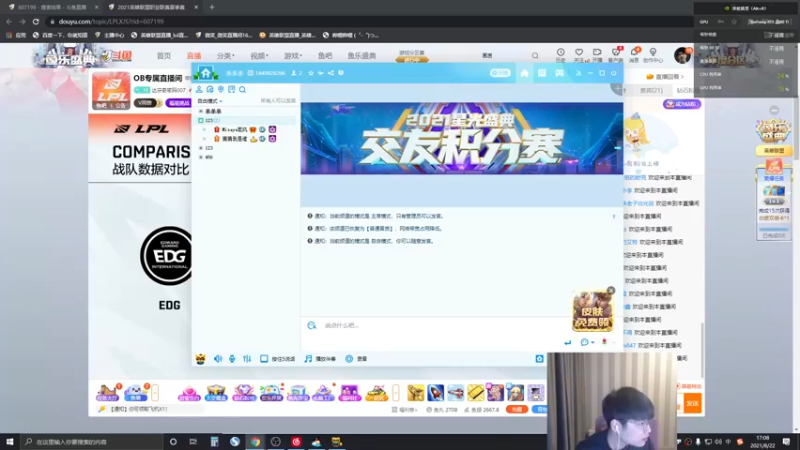Open the emoji dropdown arrow in chat box
Screen dimensions: 800x450
tap(592, 342)
